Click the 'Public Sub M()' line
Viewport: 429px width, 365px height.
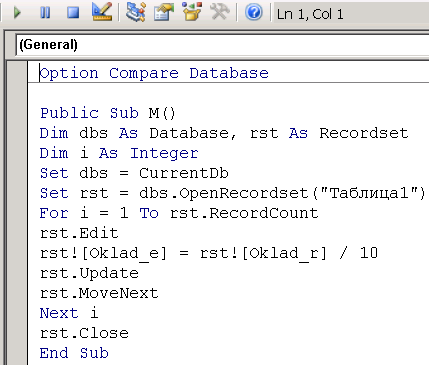(108, 113)
